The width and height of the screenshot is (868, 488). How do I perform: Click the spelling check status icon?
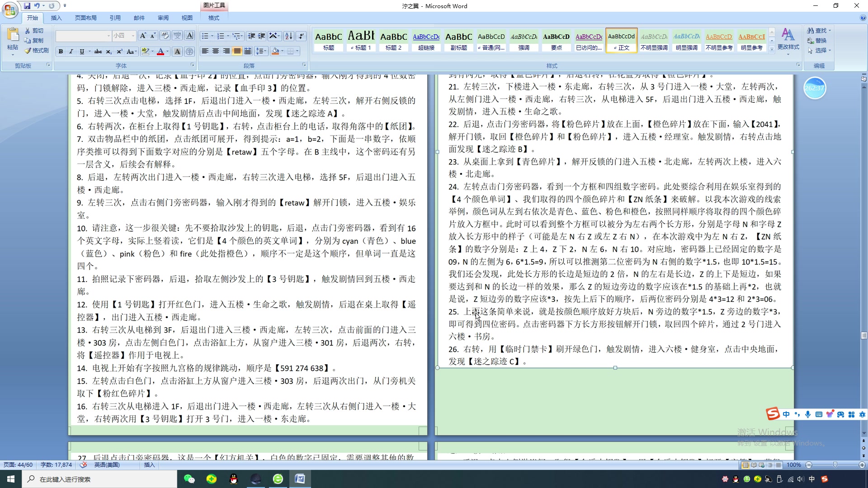[x=84, y=465]
